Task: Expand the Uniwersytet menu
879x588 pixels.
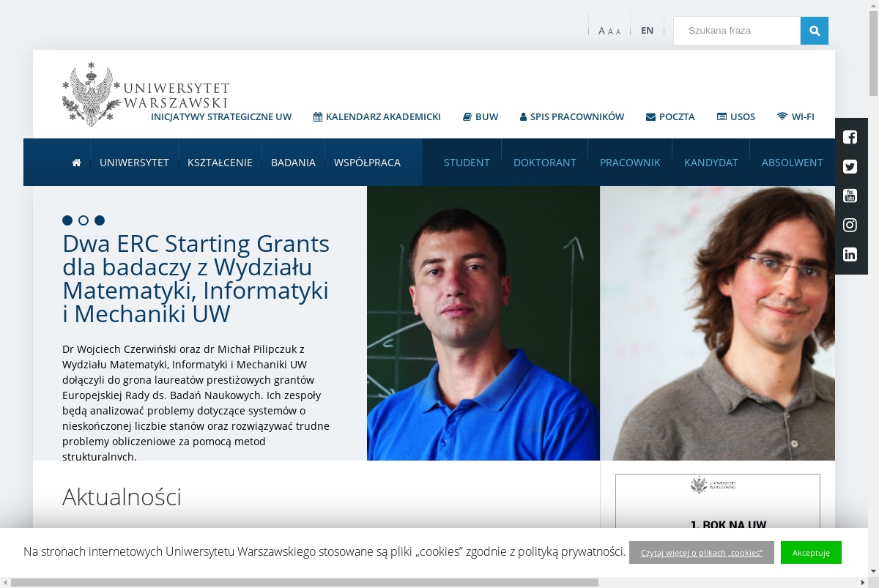Action: (134, 163)
